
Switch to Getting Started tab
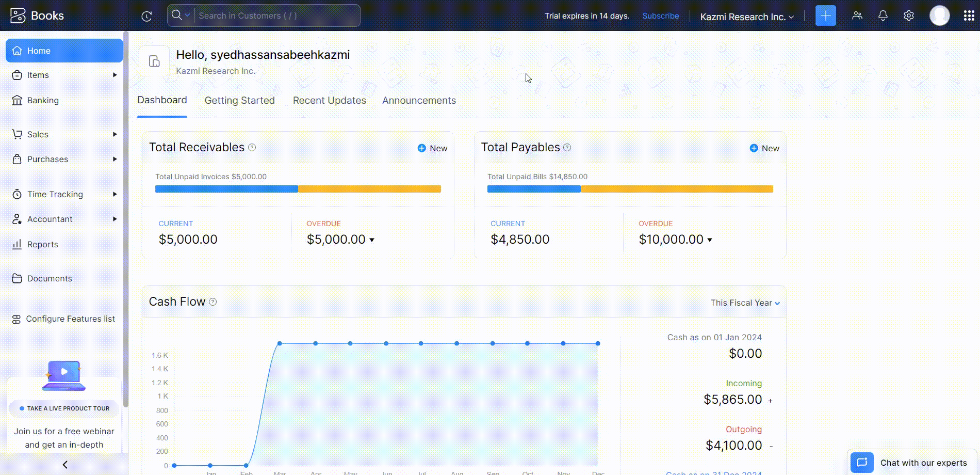tap(239, 100)
